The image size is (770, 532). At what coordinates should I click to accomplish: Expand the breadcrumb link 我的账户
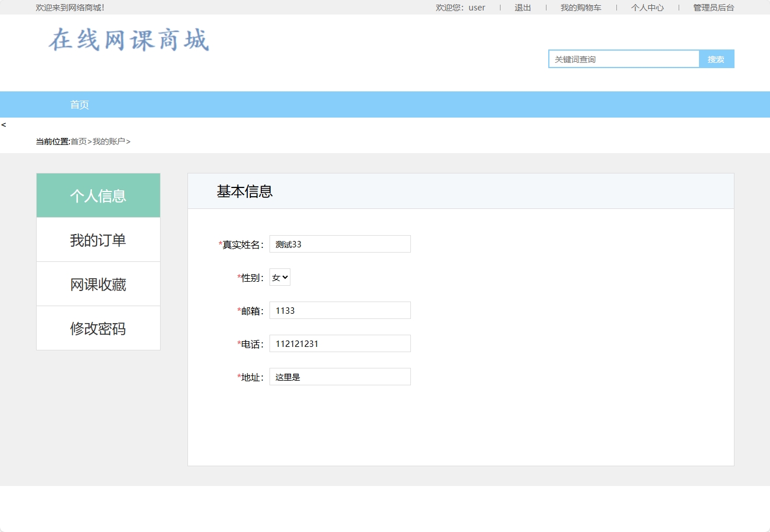click(109, 141)
